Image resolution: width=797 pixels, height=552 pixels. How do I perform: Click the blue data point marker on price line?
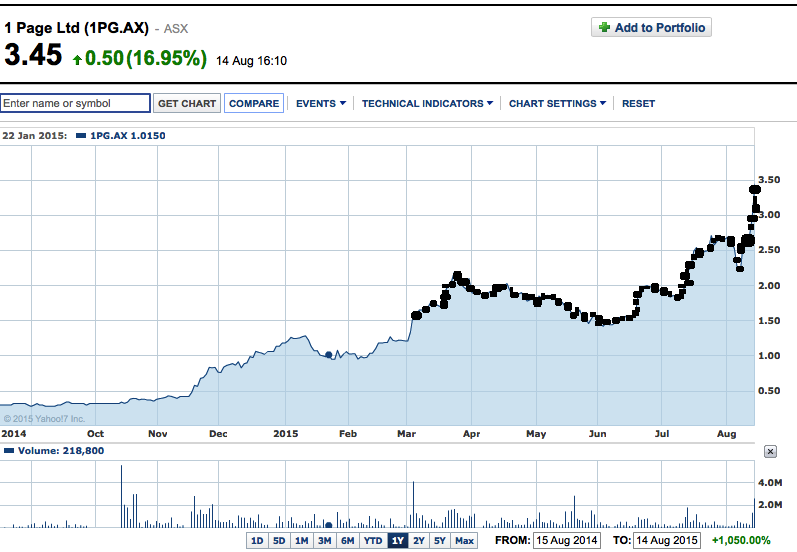point(328,355)
